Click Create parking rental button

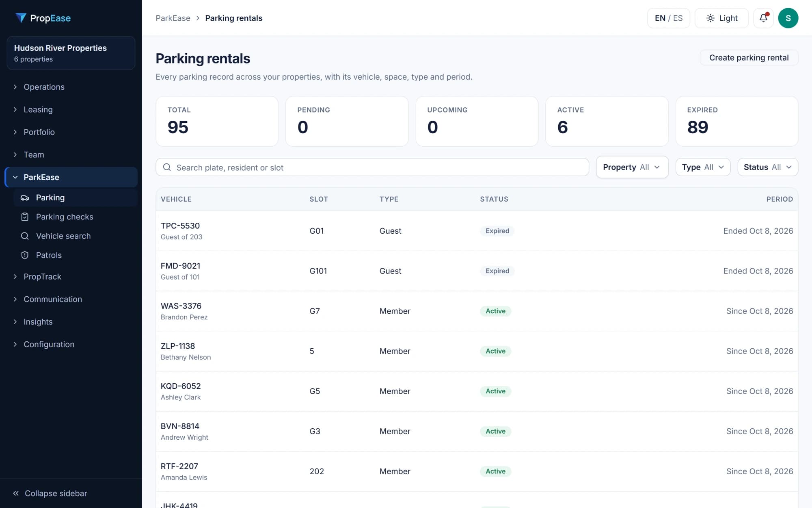pos(749,57)
